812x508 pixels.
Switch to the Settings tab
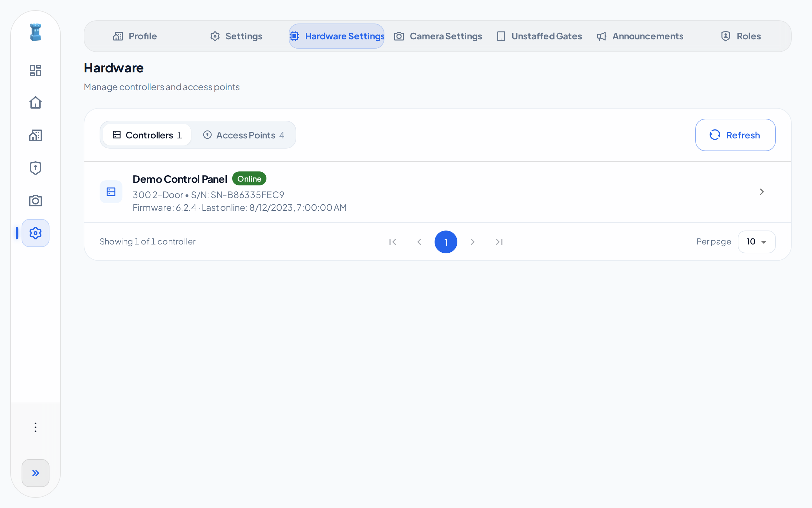pyautogui.click(x=236, y=36)
